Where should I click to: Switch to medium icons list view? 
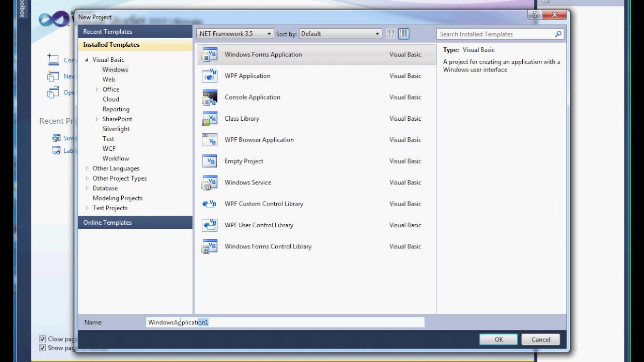click(404, 34)
